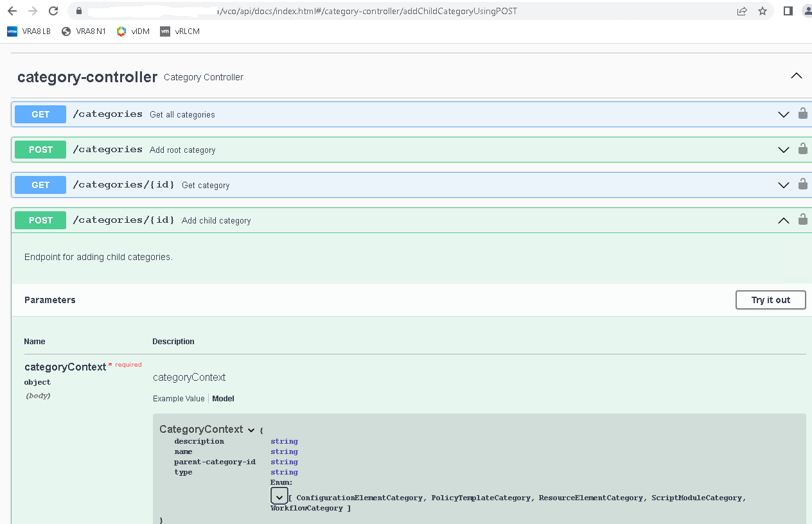The image size is (812, 524).
Task: Open the vRLCM bookmark
Action: pyautogui.click(x=179, y=31)
